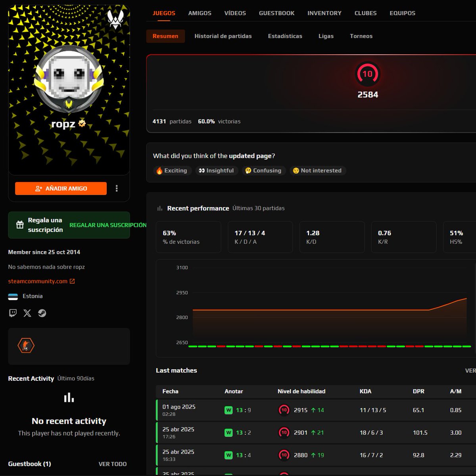Screen dimensions: 476x476
Task: Switch to the JUEGOS tab
Action: (x=164, y=13)
